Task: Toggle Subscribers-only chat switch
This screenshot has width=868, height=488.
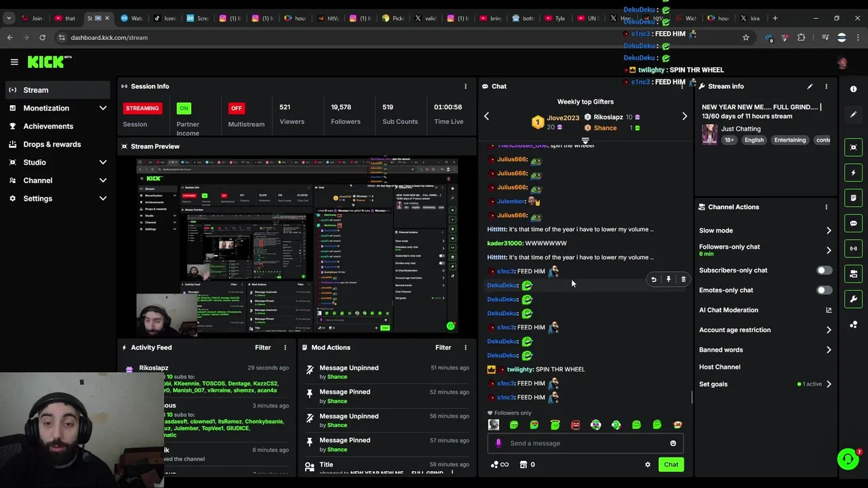Action: pos(824,270)
